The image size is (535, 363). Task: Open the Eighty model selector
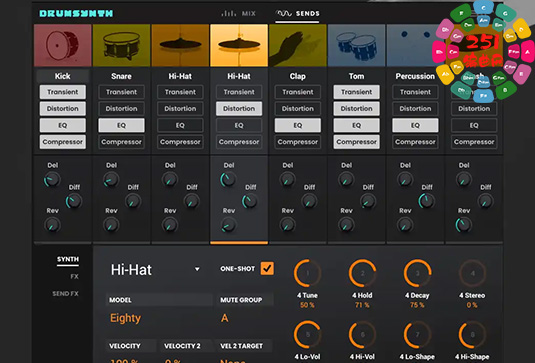click(125, 318)
